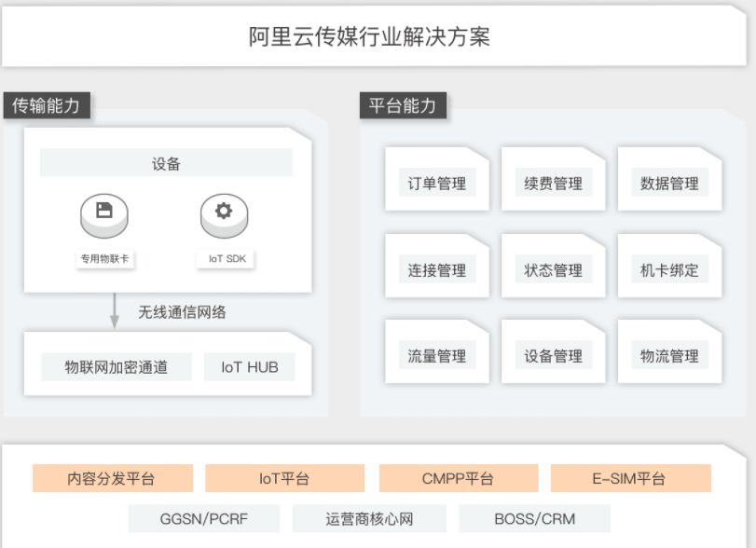Click the orange E-SIM平台 block
The width and height of the screenshot is (756, 548).
coord(631,478)
